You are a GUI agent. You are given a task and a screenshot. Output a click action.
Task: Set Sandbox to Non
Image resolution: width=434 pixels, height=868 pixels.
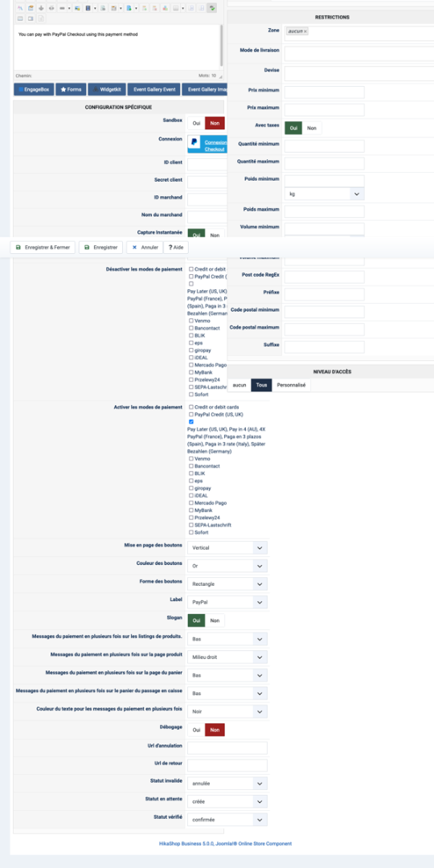[215, 124]
